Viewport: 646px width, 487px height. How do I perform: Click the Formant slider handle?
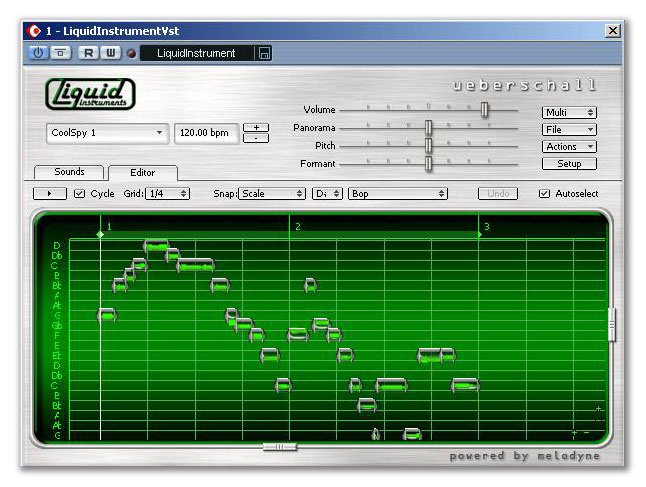coord(428,164)
